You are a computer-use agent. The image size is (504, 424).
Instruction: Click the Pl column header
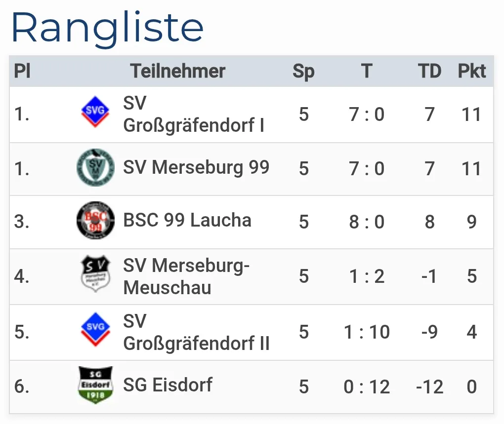click(22, 72)
